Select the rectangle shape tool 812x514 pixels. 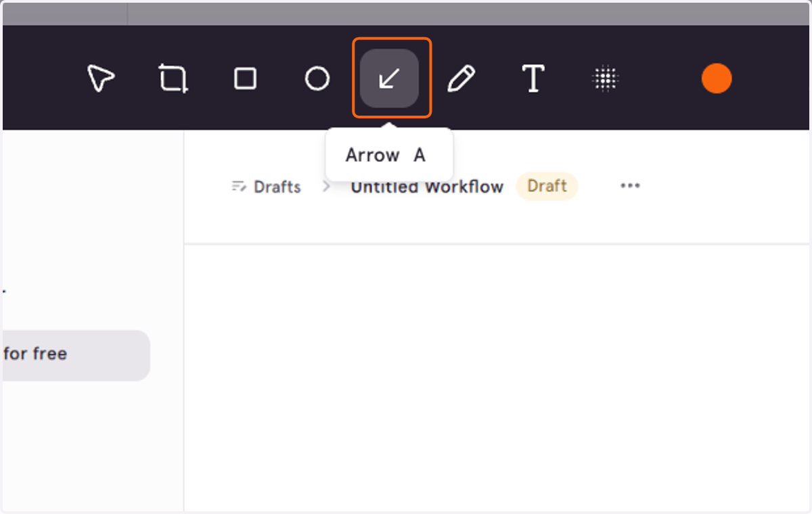245,78
